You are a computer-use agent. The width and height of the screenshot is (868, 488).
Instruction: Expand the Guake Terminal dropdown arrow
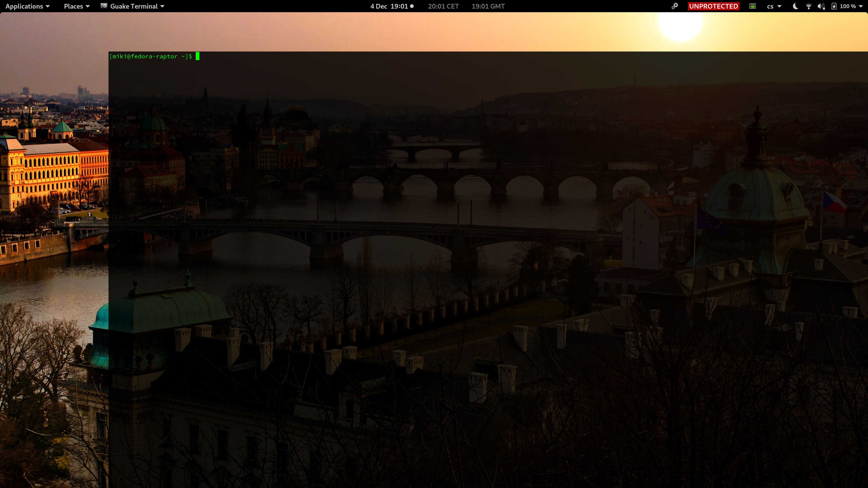(x=162, y=6)
